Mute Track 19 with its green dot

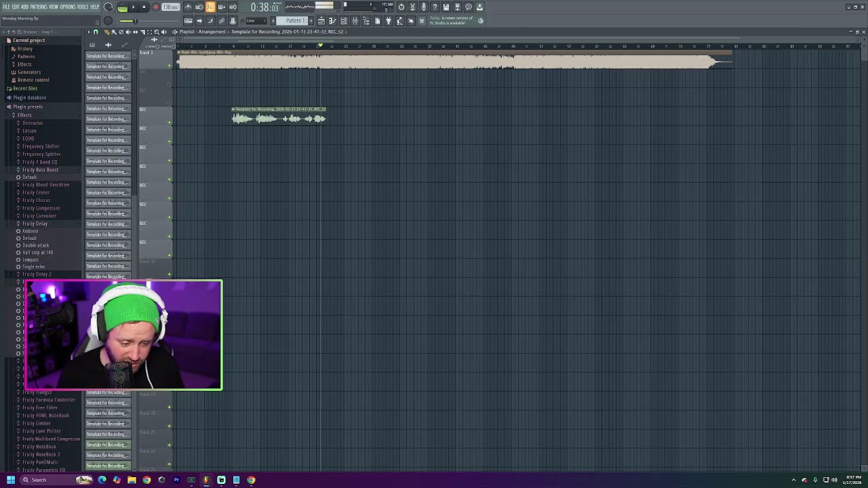coord(170,407)
